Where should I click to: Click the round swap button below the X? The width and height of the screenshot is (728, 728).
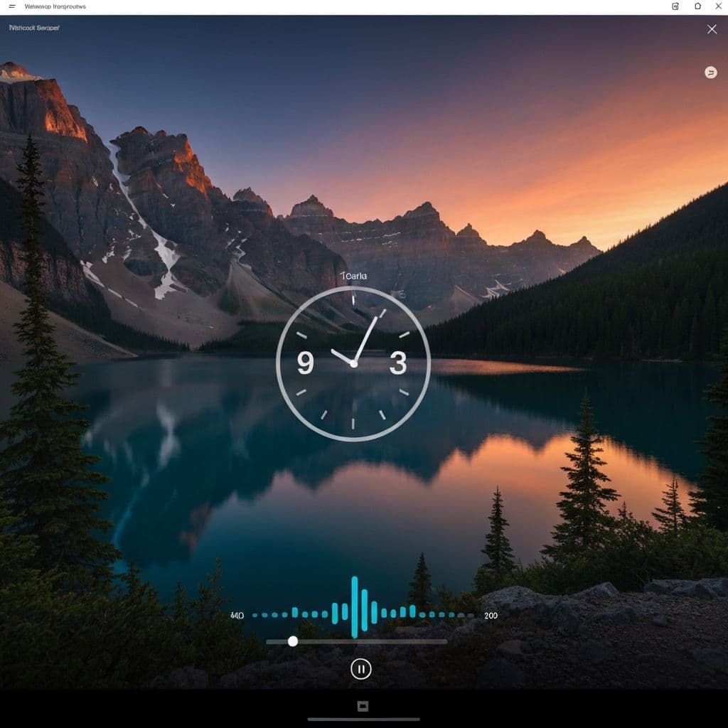pos(710,73)
